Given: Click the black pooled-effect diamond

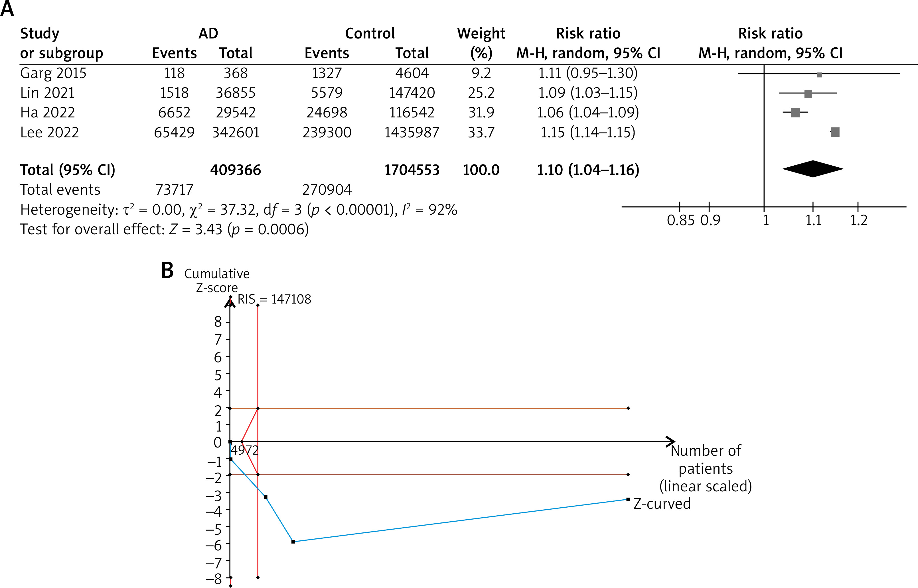Looking at the screenshot, I should pyautogui.click(x=812, y=169).
